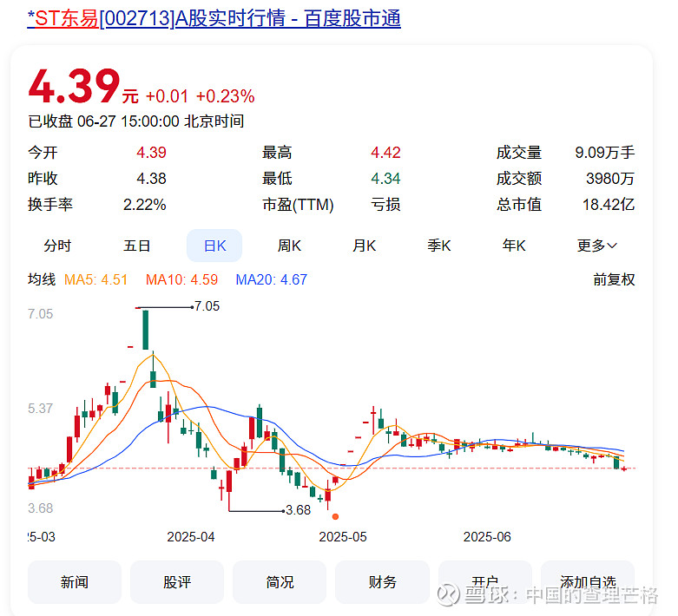Image resolution: width=678 pixels, height=616 pixels.
Task: Click the 成交量 value 9.09万手
Action: tap(605, 153)
